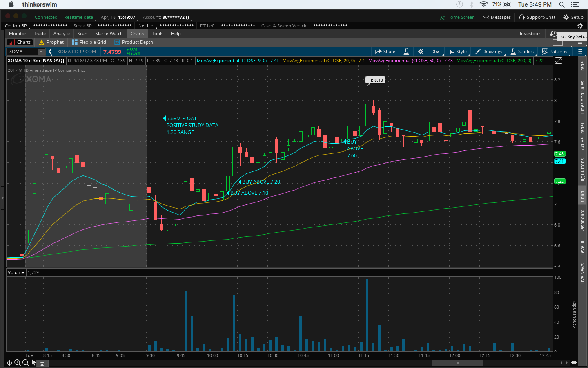Click the Realtime data status
This screenshot has width=588, height=368.
point(78,17)
